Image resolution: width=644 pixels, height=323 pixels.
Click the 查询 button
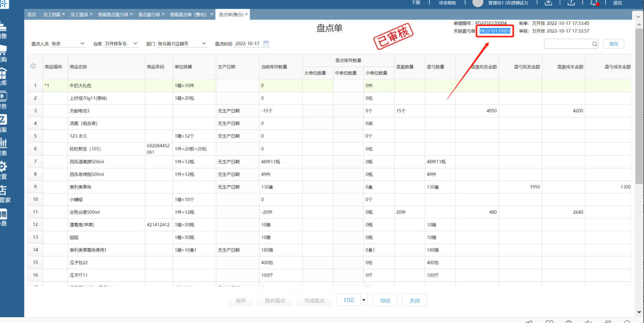pyautogui.click(x=613, y=44)
